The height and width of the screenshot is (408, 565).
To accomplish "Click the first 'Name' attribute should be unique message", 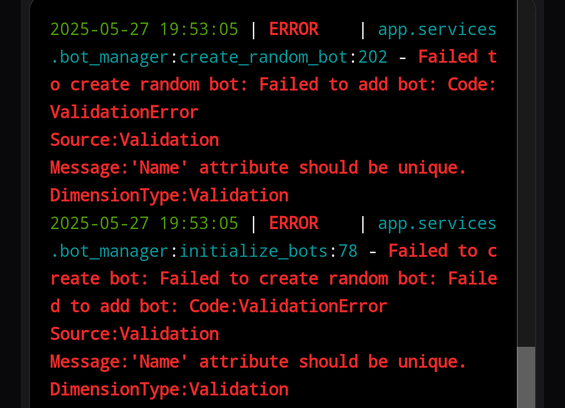I will [x=258, y=168].
